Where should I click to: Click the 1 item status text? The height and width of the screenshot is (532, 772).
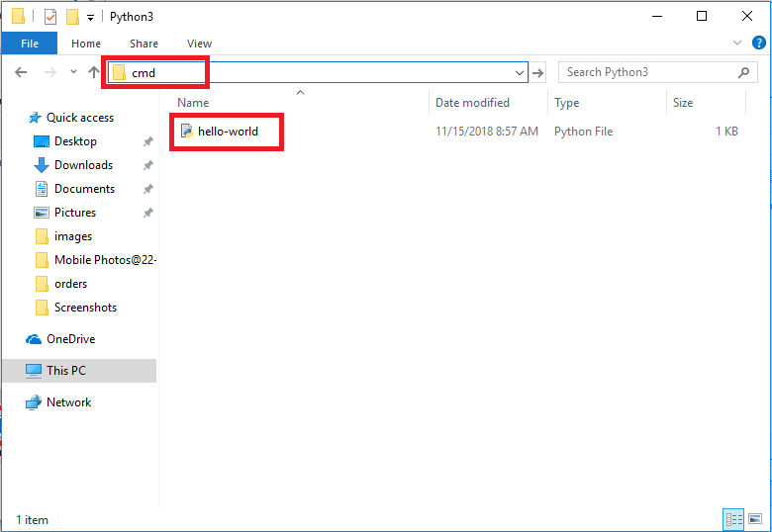[32, 520]
